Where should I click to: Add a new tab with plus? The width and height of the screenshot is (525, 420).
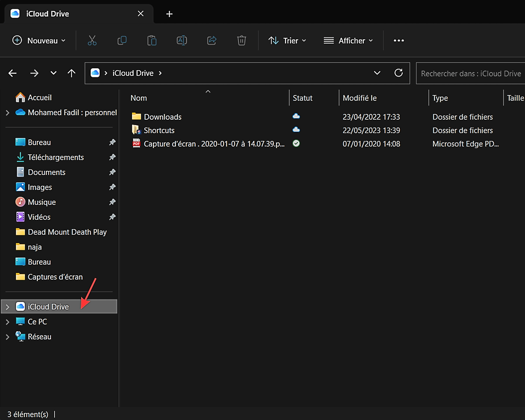coord(169,14)
